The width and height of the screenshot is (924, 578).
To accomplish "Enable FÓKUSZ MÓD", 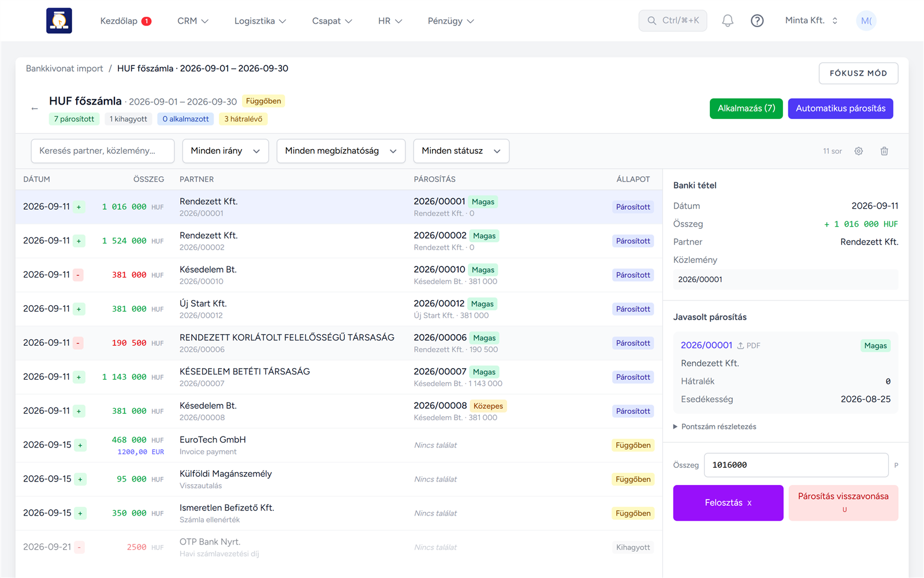I will point(858,73).
